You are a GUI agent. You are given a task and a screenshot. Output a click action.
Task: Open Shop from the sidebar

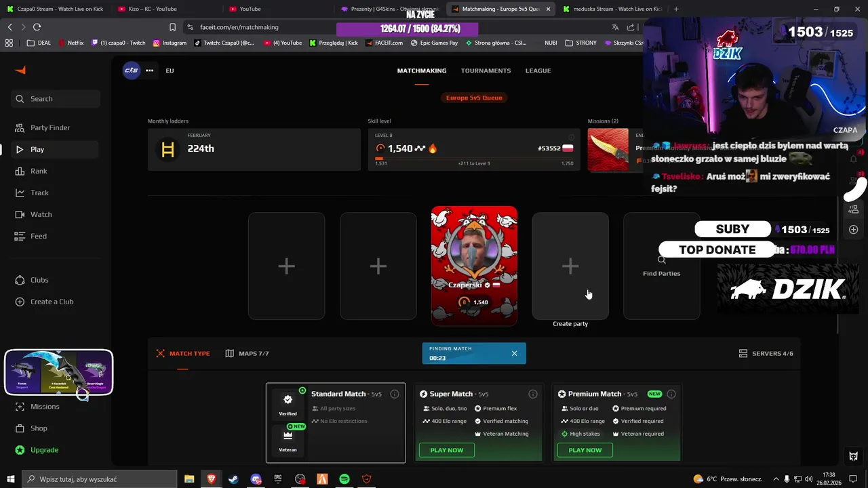point(56,428)
